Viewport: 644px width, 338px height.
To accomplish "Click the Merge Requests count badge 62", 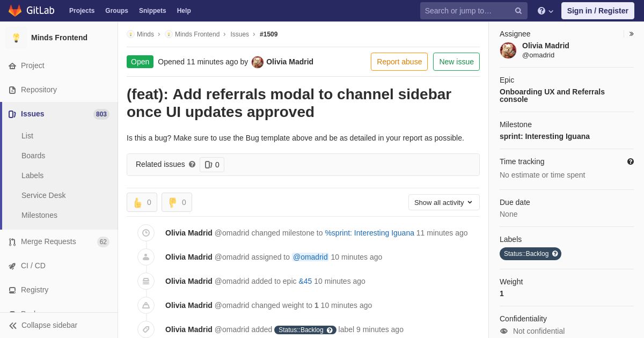I will [x=103, y=242].
